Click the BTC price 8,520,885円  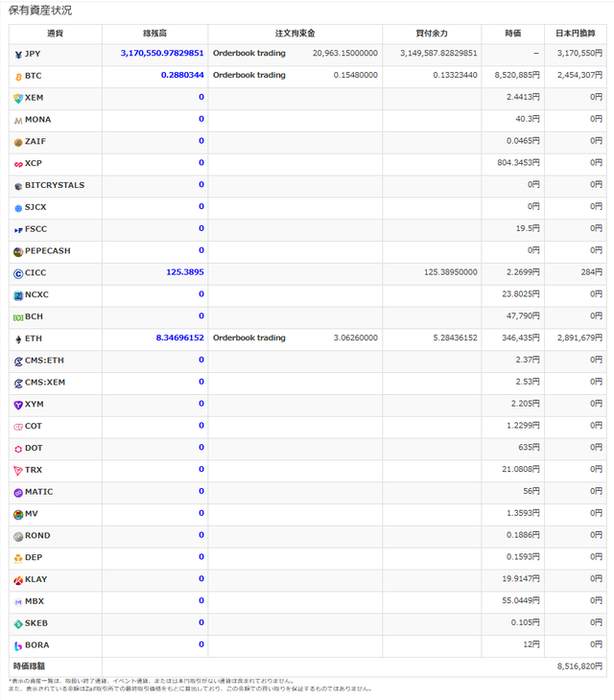pos(517,75)
